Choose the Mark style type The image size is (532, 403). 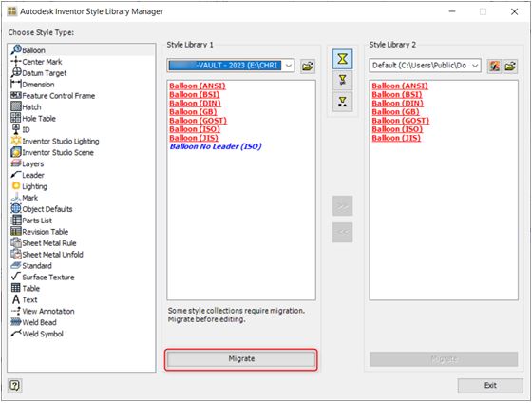coord(24,198)
